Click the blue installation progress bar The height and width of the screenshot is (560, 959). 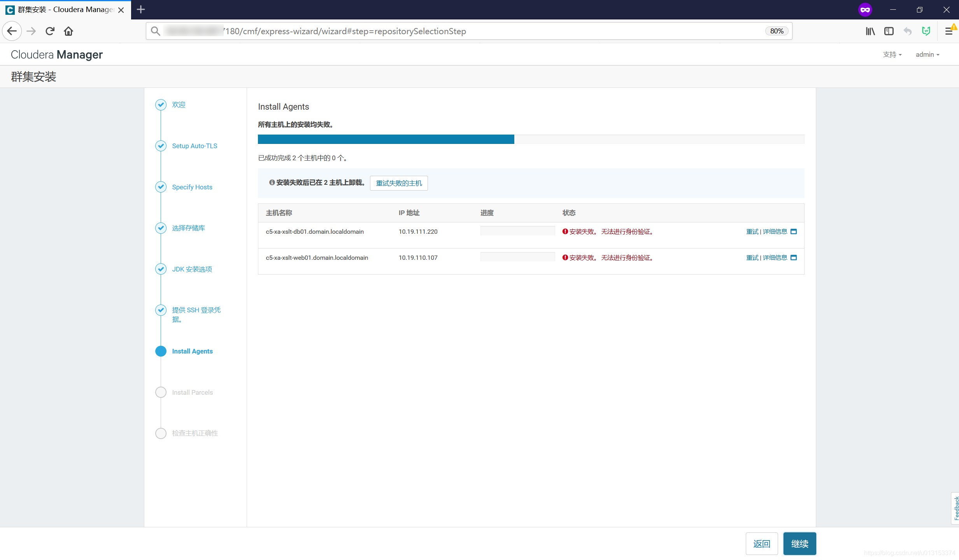click(x=386, y=139)
